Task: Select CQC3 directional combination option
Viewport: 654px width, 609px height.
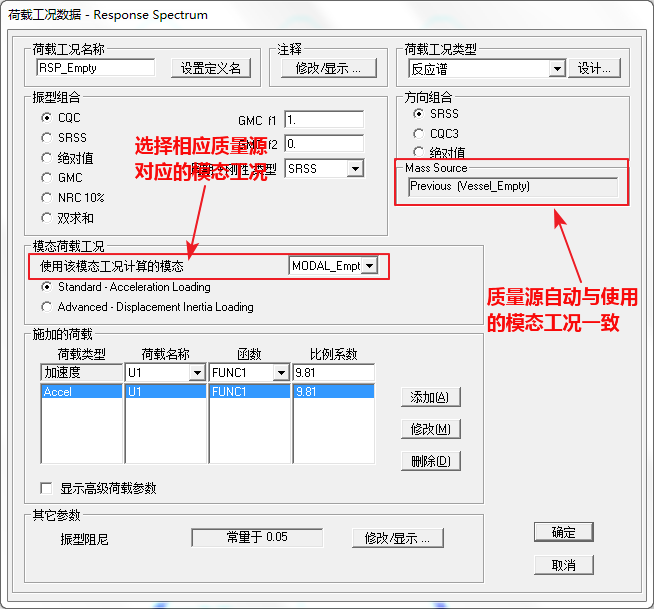Action: (x=419, y=134)
